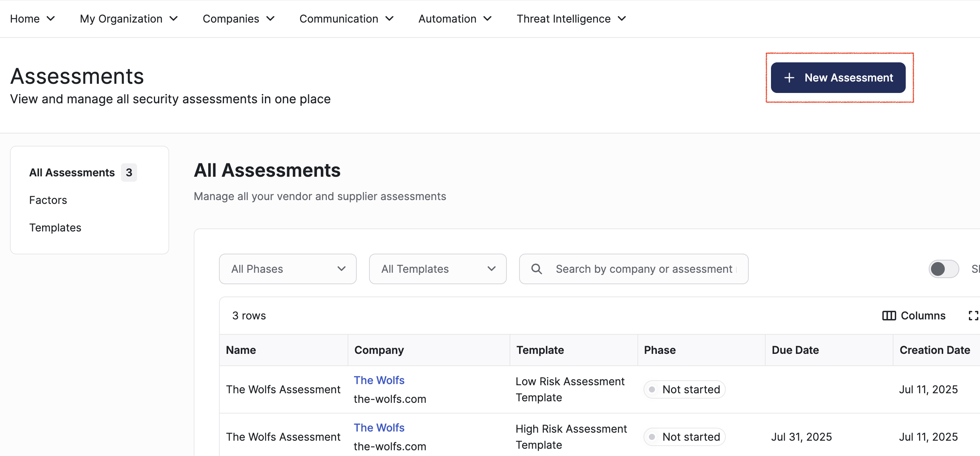
Task: Open the Home menu
Action: (x=33, y=19)
